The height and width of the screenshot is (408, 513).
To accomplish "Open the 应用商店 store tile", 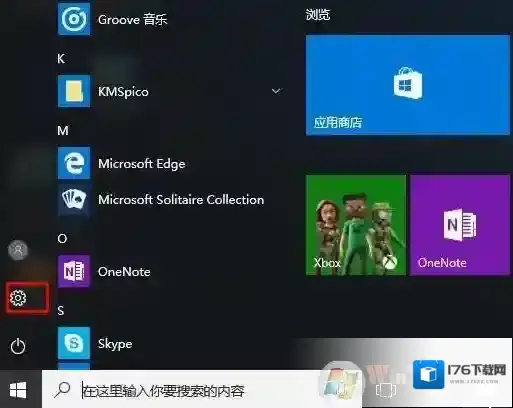I will [408, 85].
